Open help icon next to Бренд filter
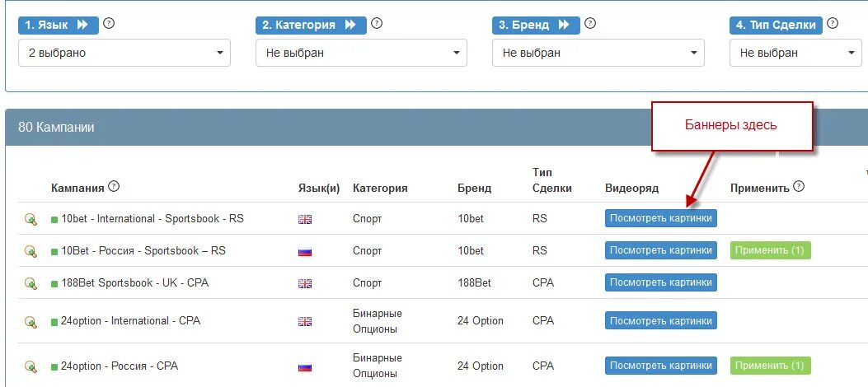 (x=590, y=23)
